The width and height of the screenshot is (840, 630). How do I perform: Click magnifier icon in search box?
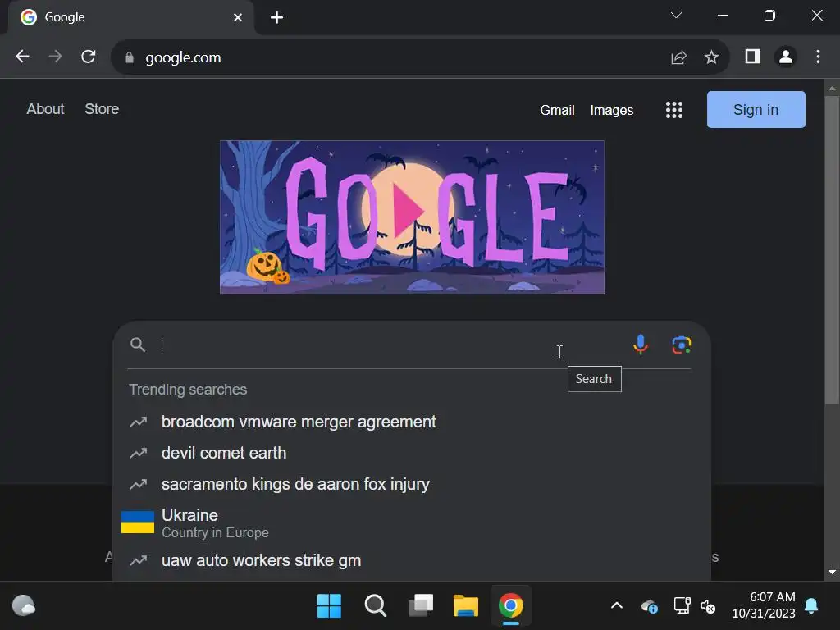[138, 345]
